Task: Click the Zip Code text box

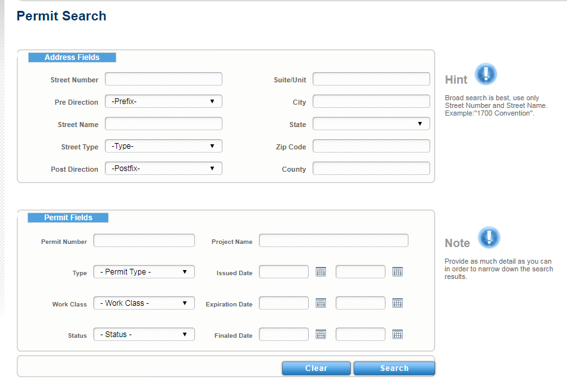Action: point(371,146)
